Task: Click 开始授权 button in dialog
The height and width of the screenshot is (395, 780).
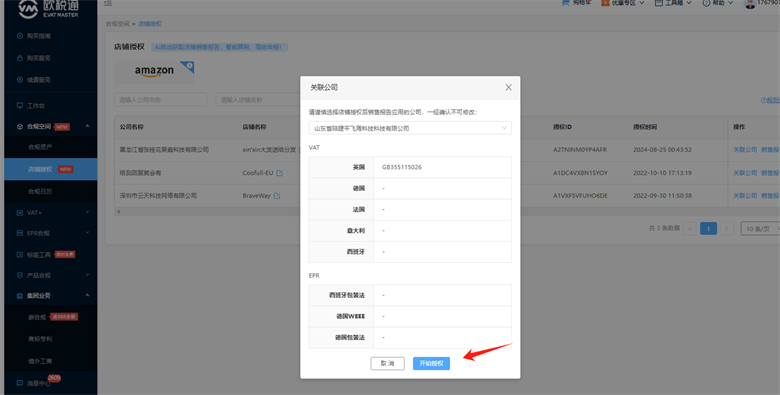Action: click(431, 364)
